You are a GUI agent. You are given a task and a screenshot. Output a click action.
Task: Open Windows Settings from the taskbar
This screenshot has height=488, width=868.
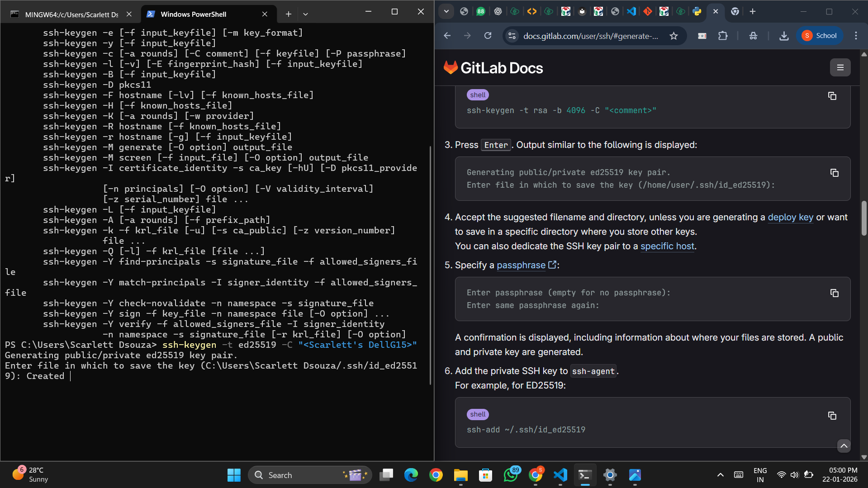[610, 475]
